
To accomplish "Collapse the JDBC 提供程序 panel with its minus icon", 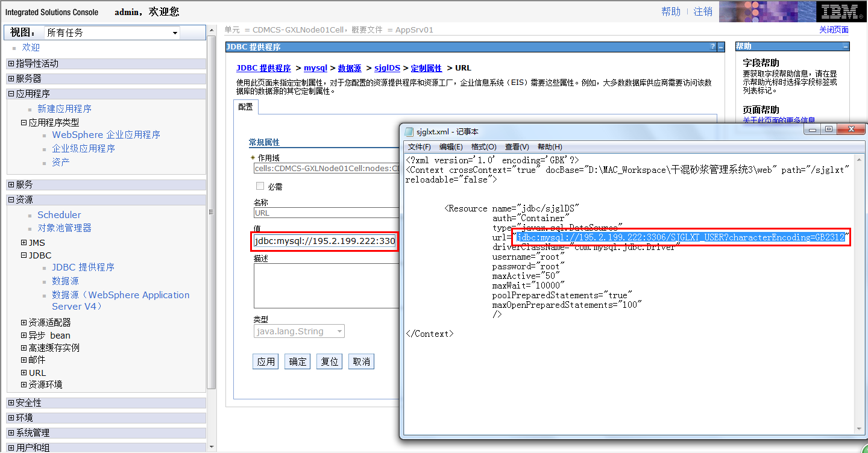I will [720, 47].
